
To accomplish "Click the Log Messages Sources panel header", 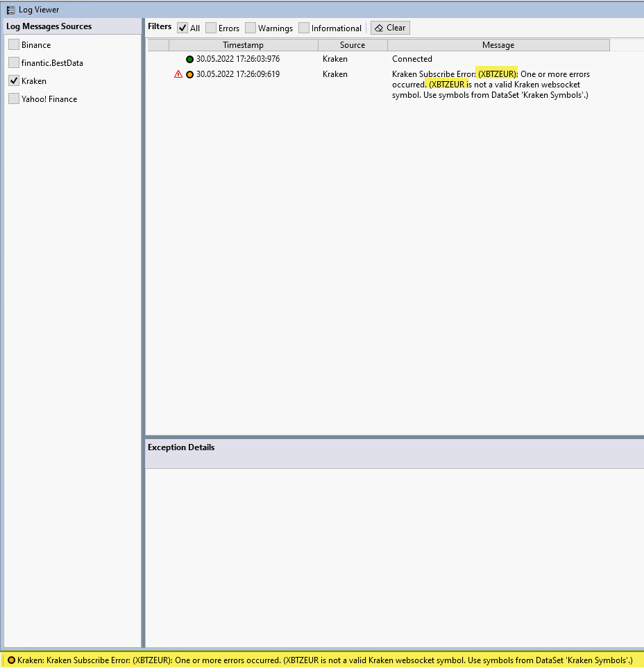I will pos(72,26).
